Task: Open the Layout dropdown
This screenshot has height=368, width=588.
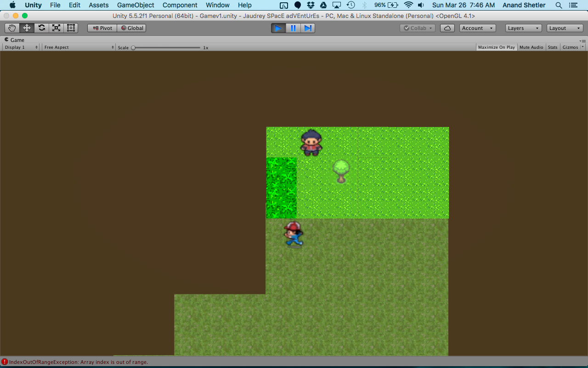Action: 565,28
